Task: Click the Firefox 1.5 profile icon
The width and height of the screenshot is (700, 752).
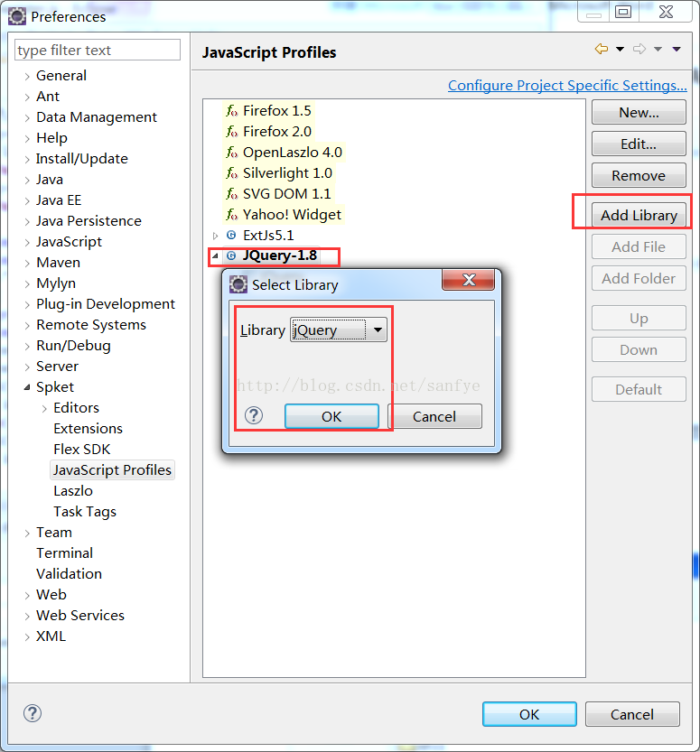Action: click(x=232, y=111)
